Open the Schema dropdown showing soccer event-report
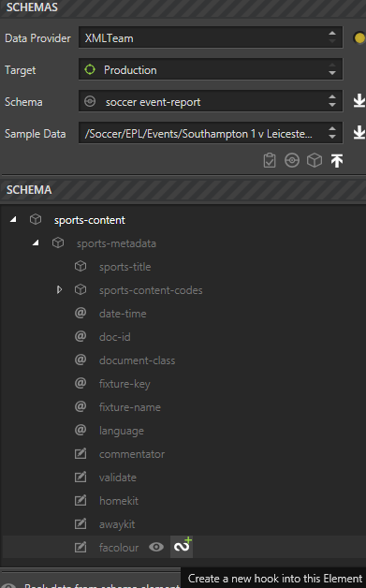Viewport: 366px width, 588px height. [211, 101]
